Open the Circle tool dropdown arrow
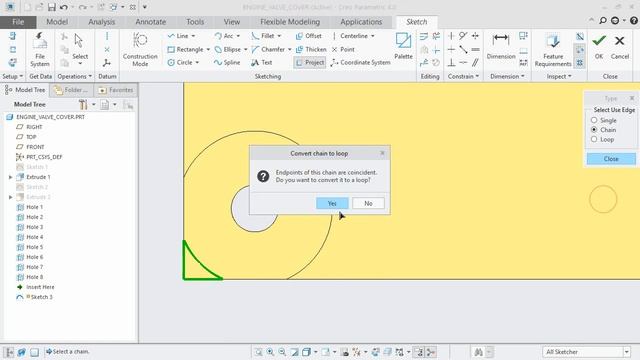 pyautogui.click(x=197, y=62)
